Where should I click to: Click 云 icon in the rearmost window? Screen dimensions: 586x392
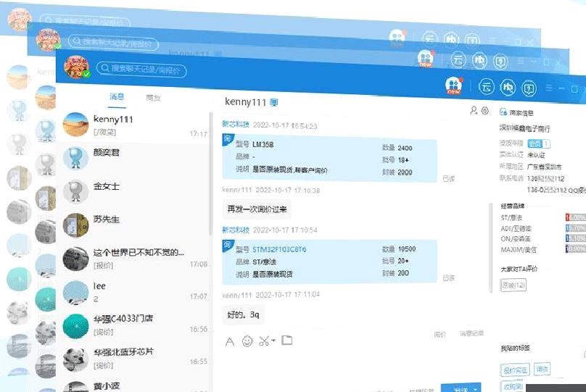point(430,38)
